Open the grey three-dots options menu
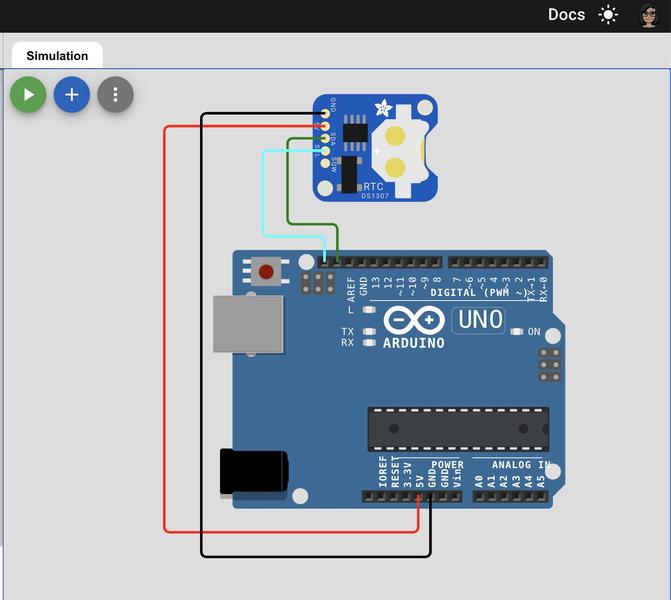Screen dimensions: 671x600 (116, 95)
